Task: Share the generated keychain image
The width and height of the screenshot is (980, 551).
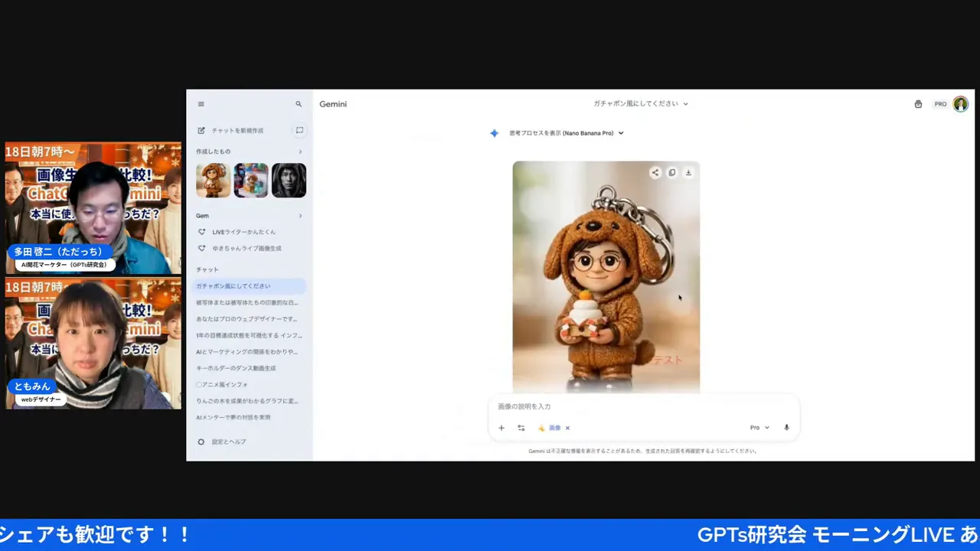Action: (x=655, y=172)
